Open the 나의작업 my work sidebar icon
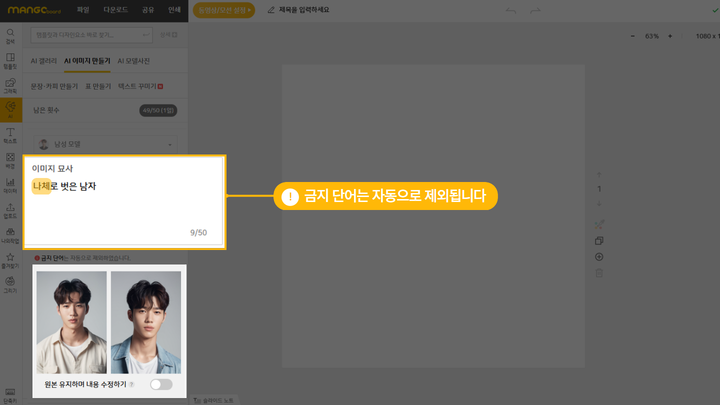 (x=10, y=235)
